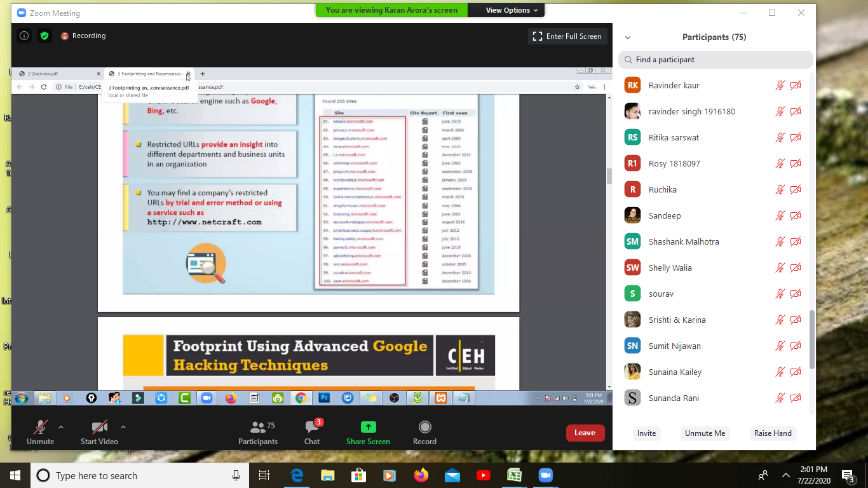
Task: Click the Unmute Me button
Action: 705,433
